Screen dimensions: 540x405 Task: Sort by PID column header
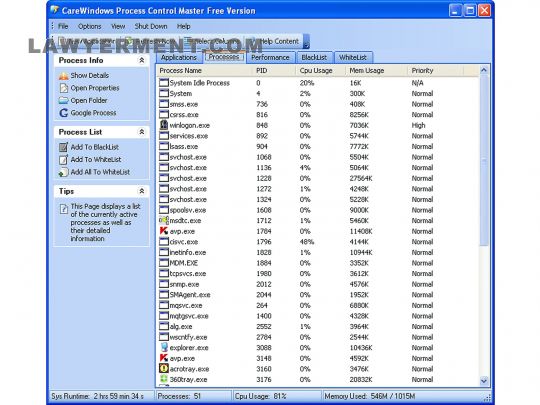coord(274,71)
